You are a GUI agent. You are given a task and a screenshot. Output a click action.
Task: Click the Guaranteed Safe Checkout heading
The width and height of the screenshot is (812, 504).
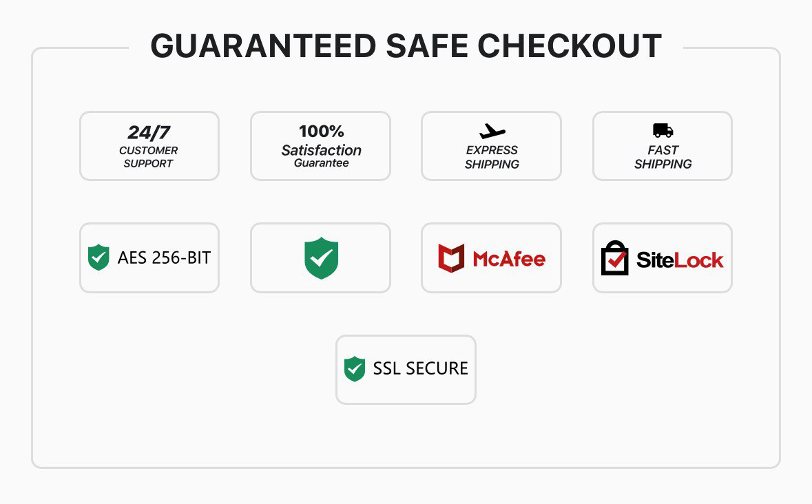(x=406, y=46)
